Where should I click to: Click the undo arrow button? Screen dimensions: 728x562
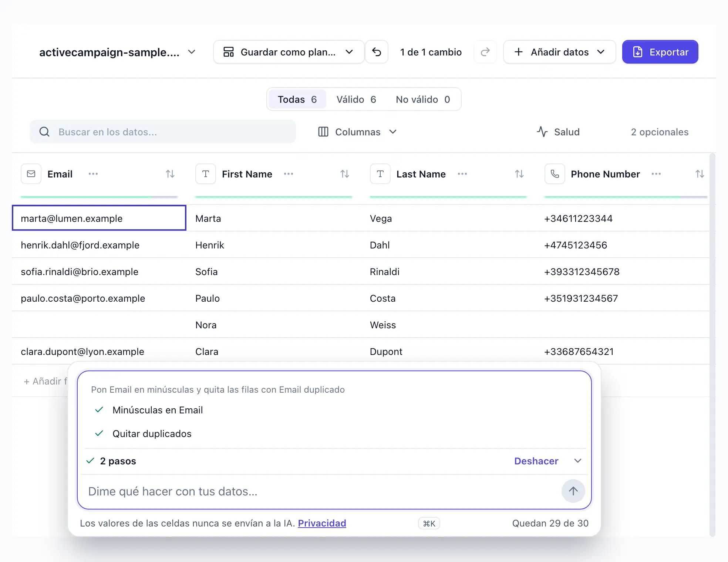pyautogui.click(x=376, y=52)
